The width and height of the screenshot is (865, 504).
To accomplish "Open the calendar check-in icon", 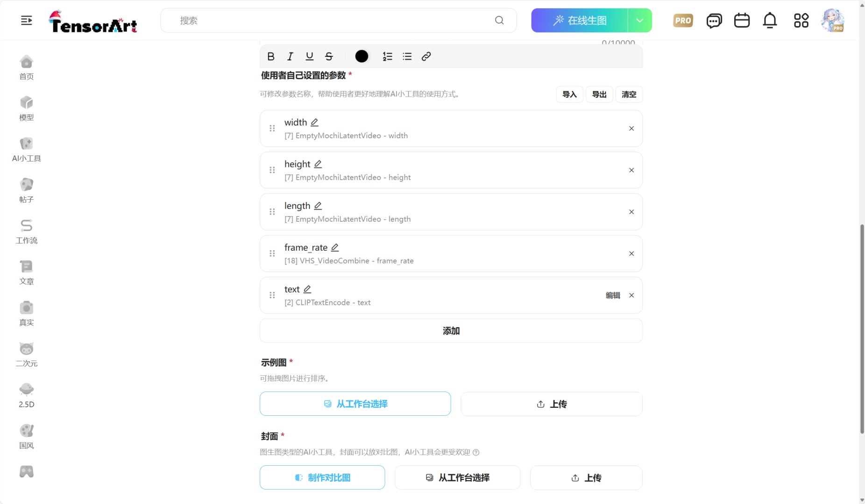I will 742,21.
